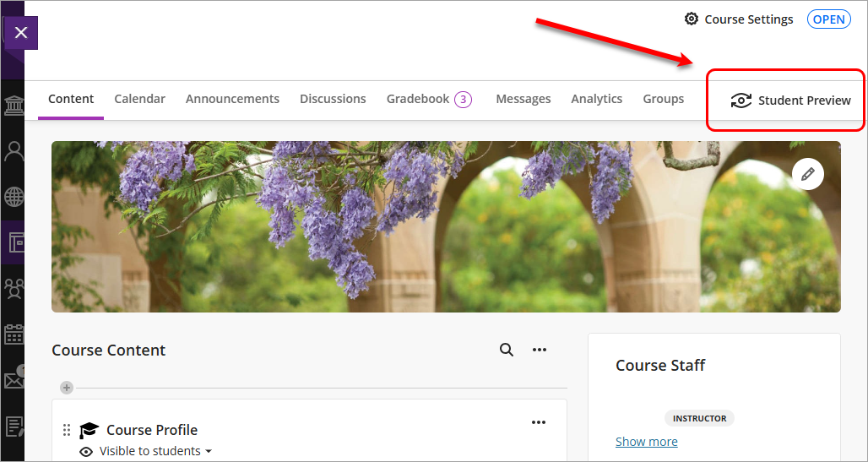868x462 pixels.
Task: Open the Course Profile item
Action: tap(152, 430)
